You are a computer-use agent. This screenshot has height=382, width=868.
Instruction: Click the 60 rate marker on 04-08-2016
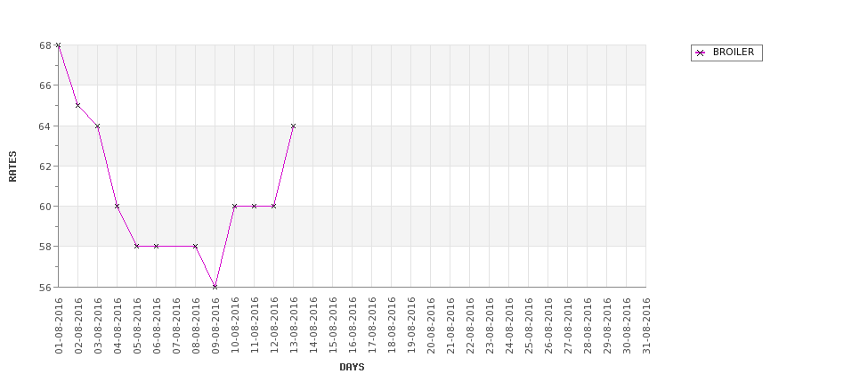(117, 206)
